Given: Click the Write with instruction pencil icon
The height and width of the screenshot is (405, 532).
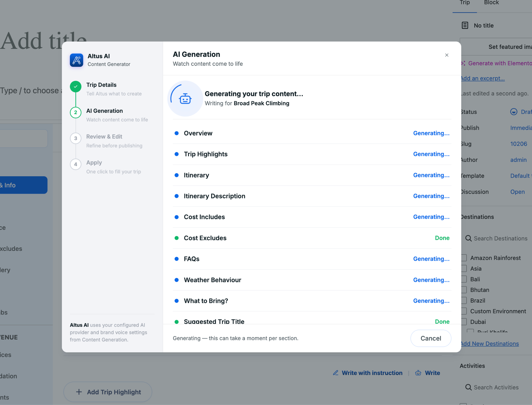Looking at the screenshot, I should coord(336,373).
